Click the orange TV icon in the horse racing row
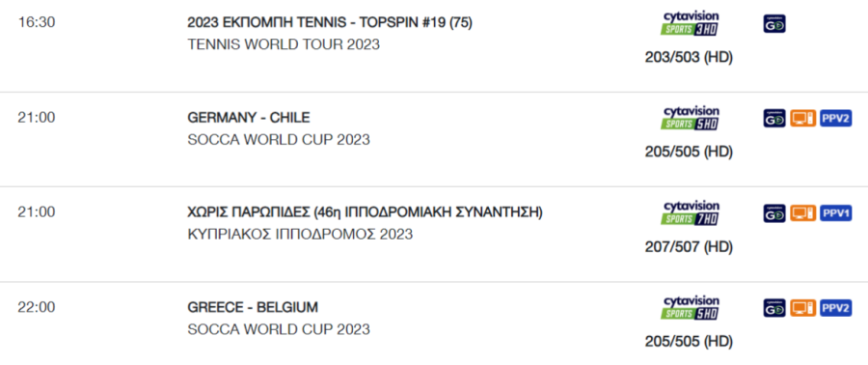Image resolution: width=868 pixels, height=365 pixels. point(802,212)
